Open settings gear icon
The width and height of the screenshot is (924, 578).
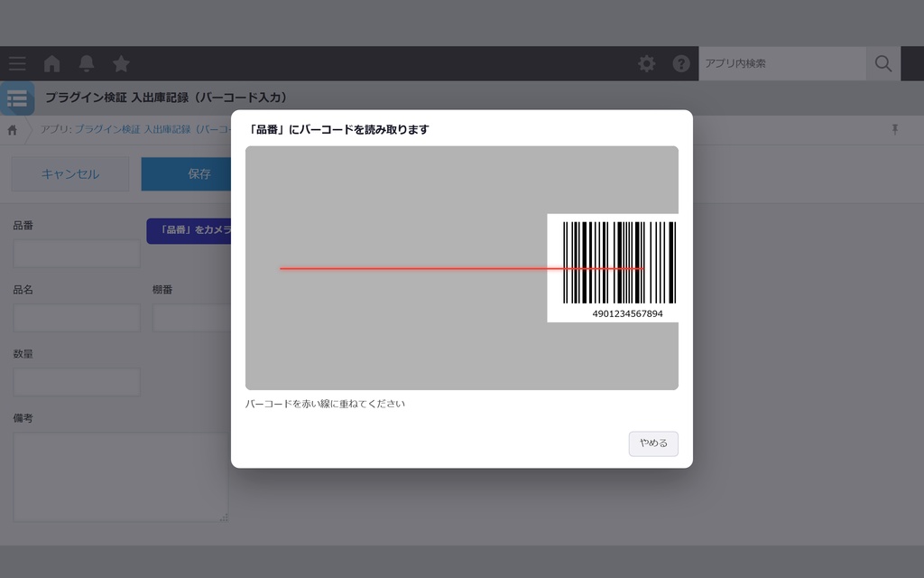[646, 64]
